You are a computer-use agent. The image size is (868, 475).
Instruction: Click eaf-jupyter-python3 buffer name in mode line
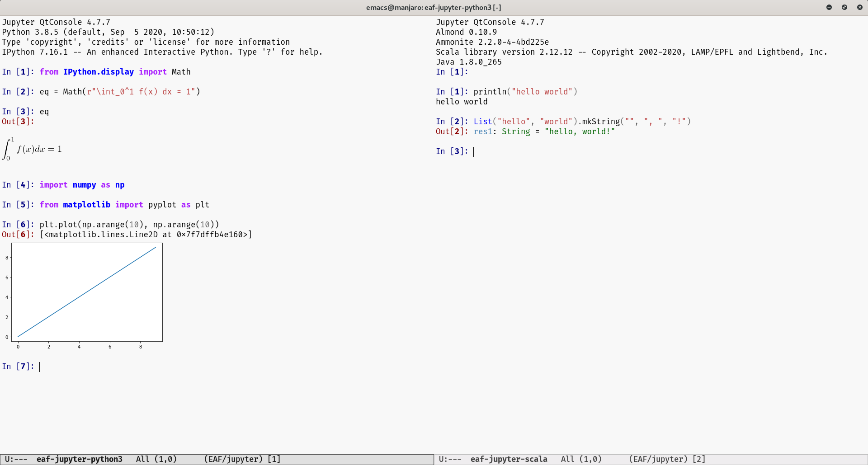(79, 459)
